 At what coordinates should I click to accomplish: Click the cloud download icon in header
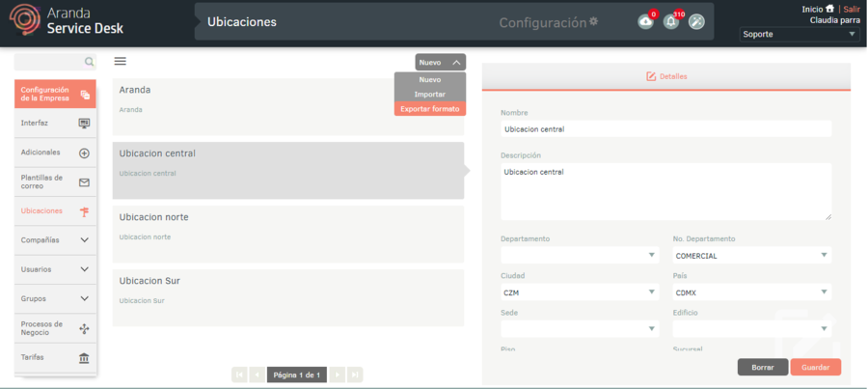(645, 22)
